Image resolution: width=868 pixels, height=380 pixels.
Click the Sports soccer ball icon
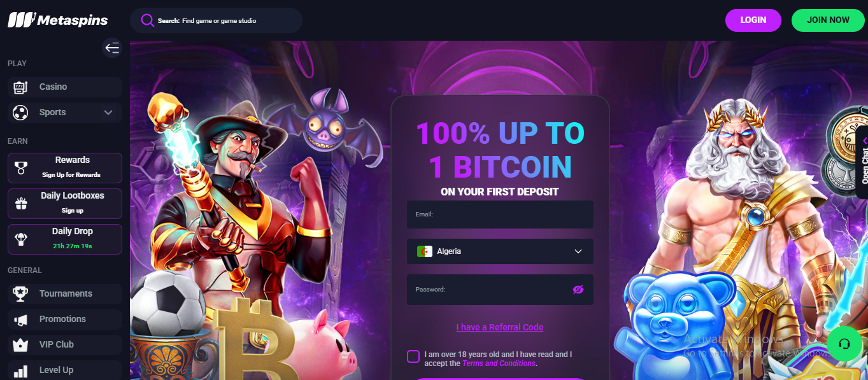click(x=20, y=113)
